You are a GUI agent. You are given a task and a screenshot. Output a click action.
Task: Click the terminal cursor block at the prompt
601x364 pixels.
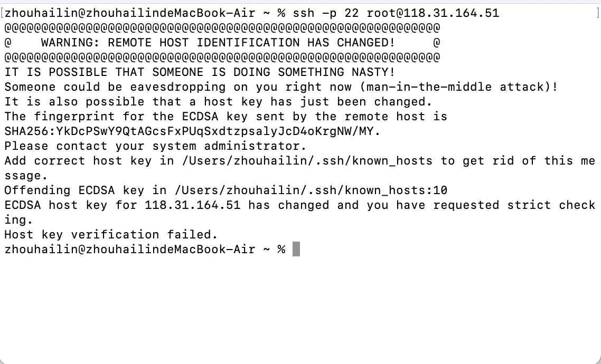pyautogui.click(x=296, y=249)
